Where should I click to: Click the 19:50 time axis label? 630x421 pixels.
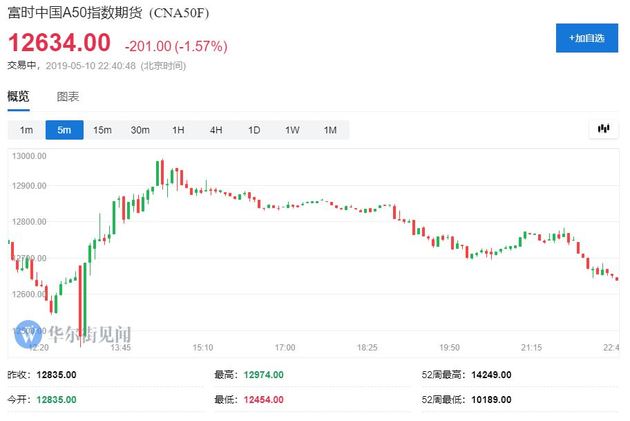pyautogui.click(x=449, y=347)
